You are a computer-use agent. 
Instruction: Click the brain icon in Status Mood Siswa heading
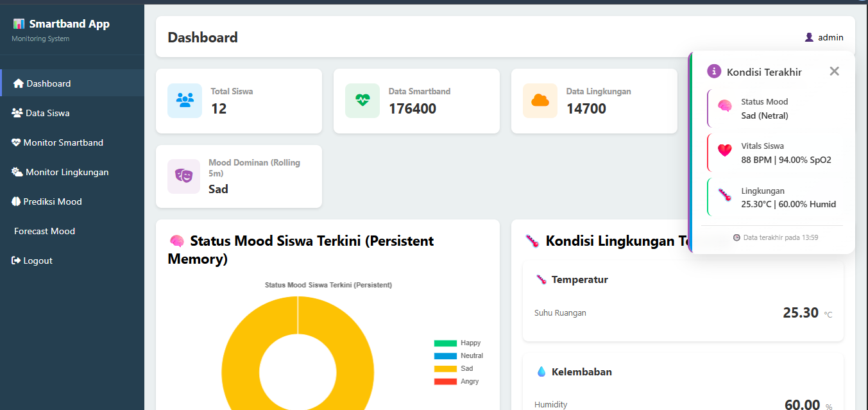pyautogui.click(x=177, y=241)
